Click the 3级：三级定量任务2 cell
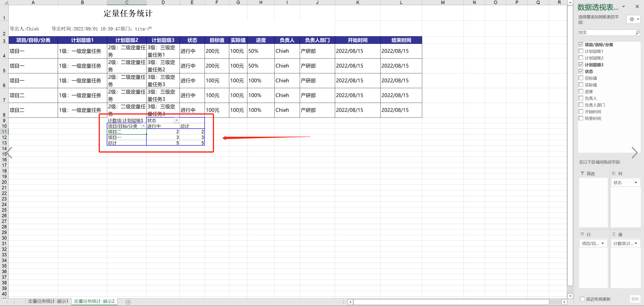Image resolution: width=644 pixels, height=306 pixels. click(x=163, y=66)
